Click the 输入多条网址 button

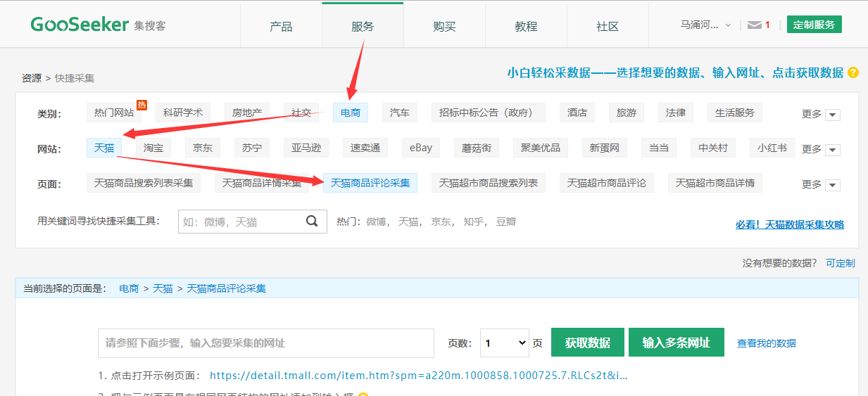click(677, 343)
